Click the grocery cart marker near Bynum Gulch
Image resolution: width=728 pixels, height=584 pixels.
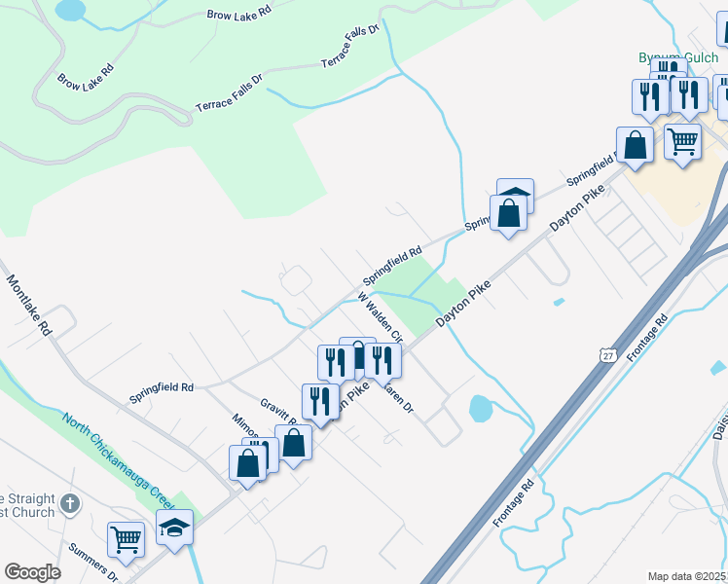[682, 144]
